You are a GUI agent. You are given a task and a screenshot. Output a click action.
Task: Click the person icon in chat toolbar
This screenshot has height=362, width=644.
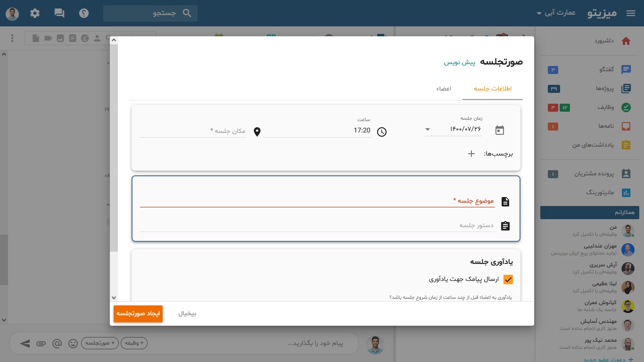97,39
